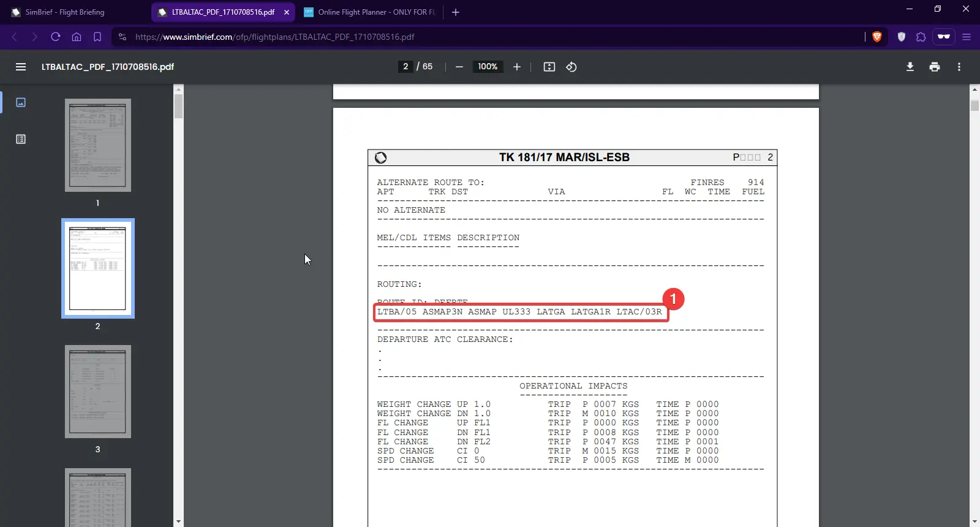Click the document scrollbar up arrow
This screenshot has width=980, height=527.
pos(974,89)
